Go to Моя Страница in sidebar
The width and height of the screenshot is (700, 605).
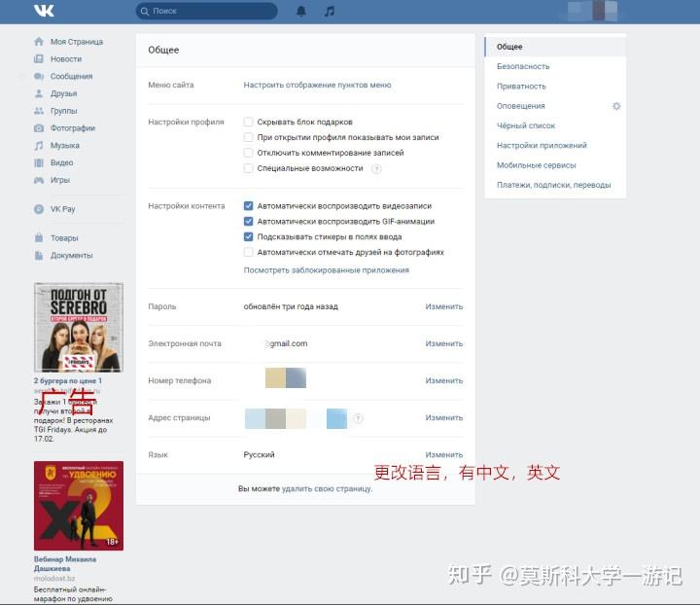(x=77, y=42)
